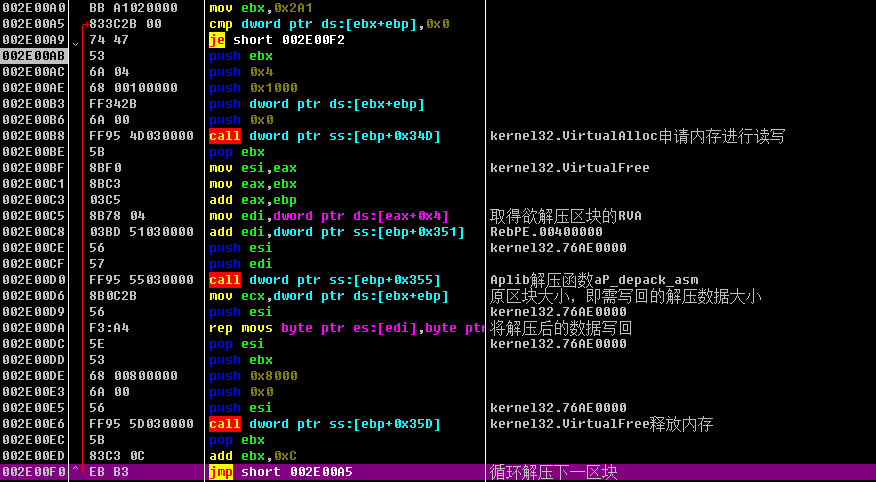Image resolution: width=876 pixels, height=482 pixels.
Task: Click address 002E00D0
Action: (x=34, y=280)
